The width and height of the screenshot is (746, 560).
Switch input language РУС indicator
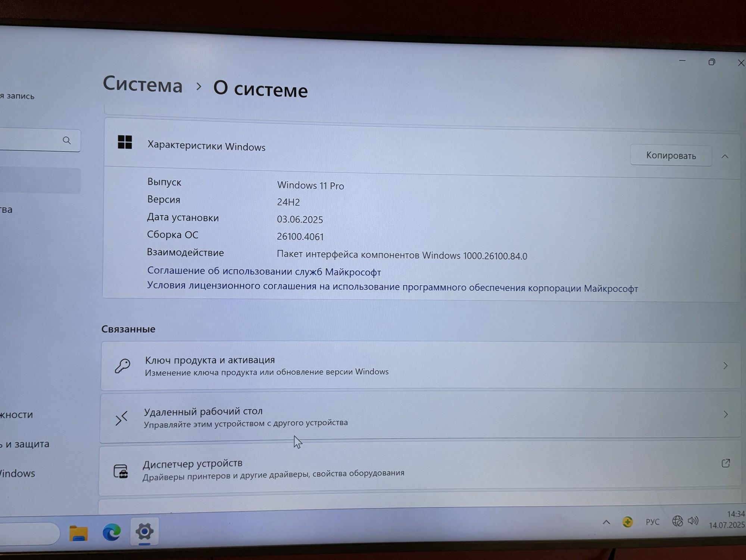click(652, 522)
